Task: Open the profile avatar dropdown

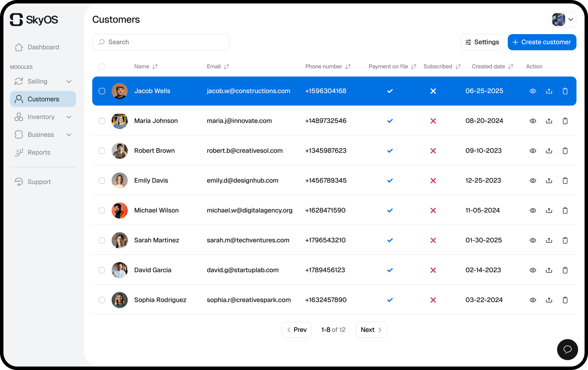Action: point(563,20)
